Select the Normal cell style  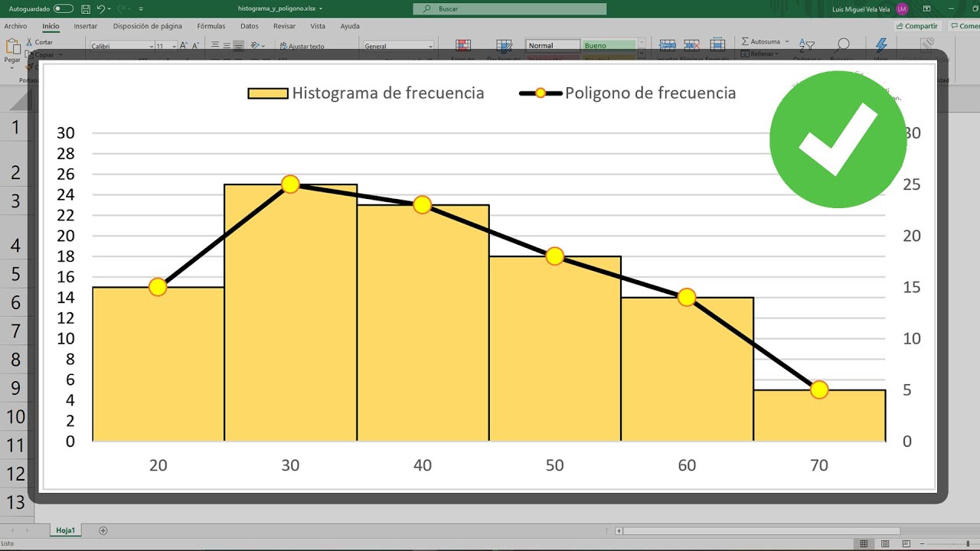pos(552,45)
